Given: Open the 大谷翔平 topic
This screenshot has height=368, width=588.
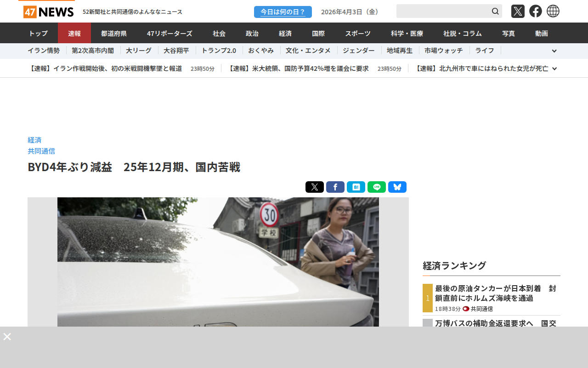Looking at the screenshot, I should pos(176,51).
